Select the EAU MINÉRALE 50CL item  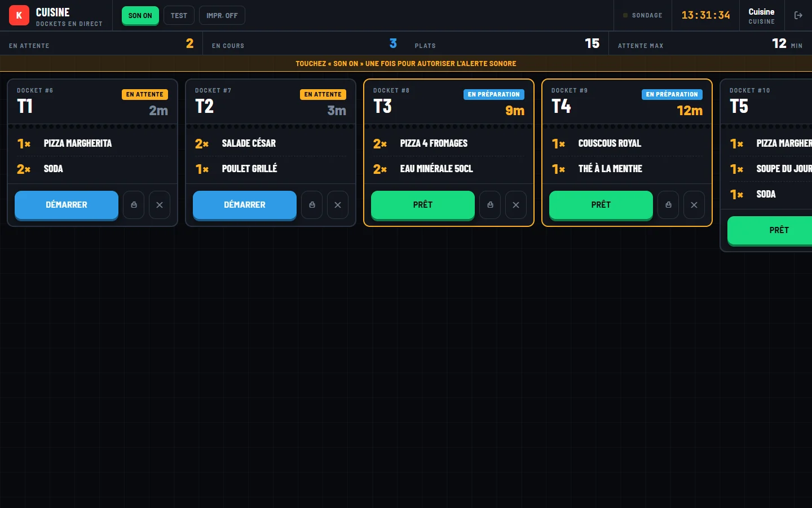point(449,169)
